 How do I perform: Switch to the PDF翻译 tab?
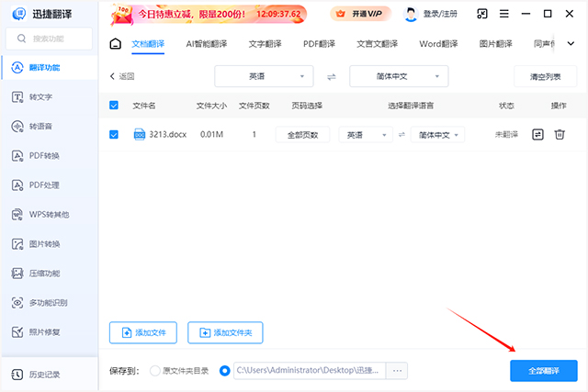click(x=319, y=44)
